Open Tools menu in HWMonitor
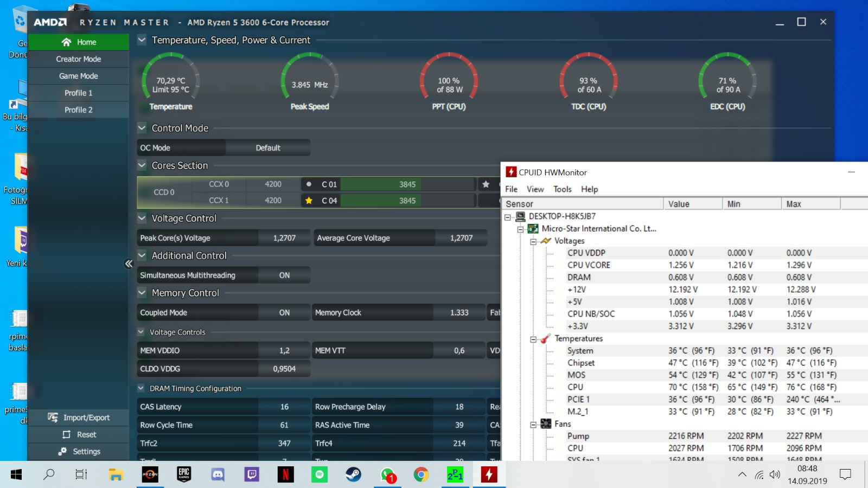The width and height of the screenshot is (868, 488). tap(563, 189)
